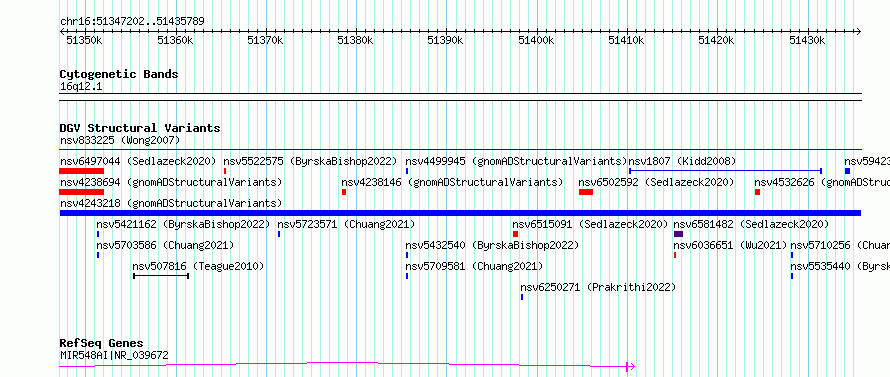Select nsv5421162 (ByrskaBishop2022) label
Viewport: 890px width, 377px height.
183,224
